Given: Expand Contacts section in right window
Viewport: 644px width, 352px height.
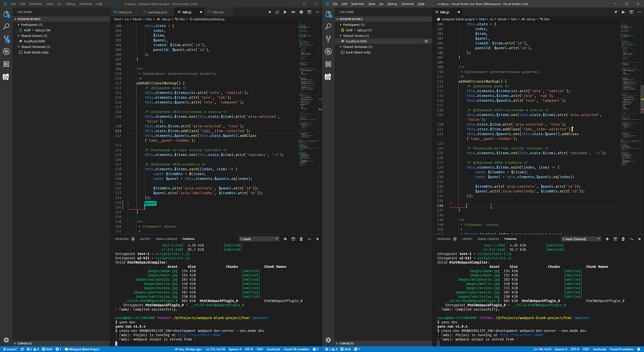Looking at the screenshot, I should [x=384, y=343].
